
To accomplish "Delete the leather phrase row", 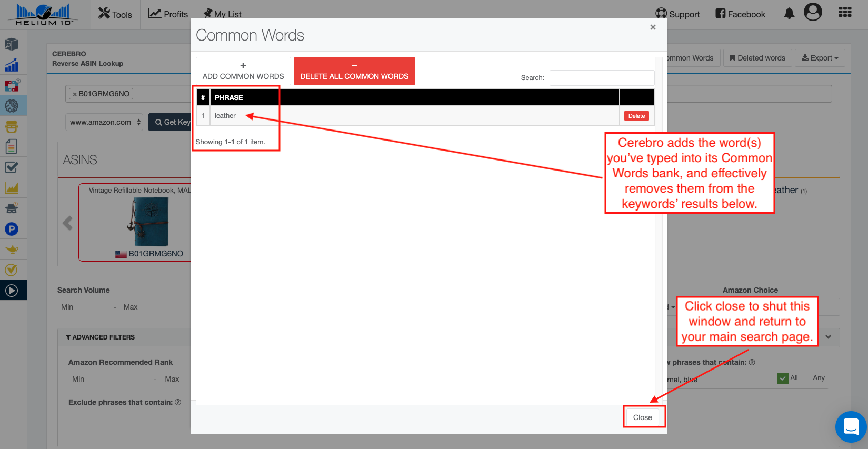I will click(636, 116).
